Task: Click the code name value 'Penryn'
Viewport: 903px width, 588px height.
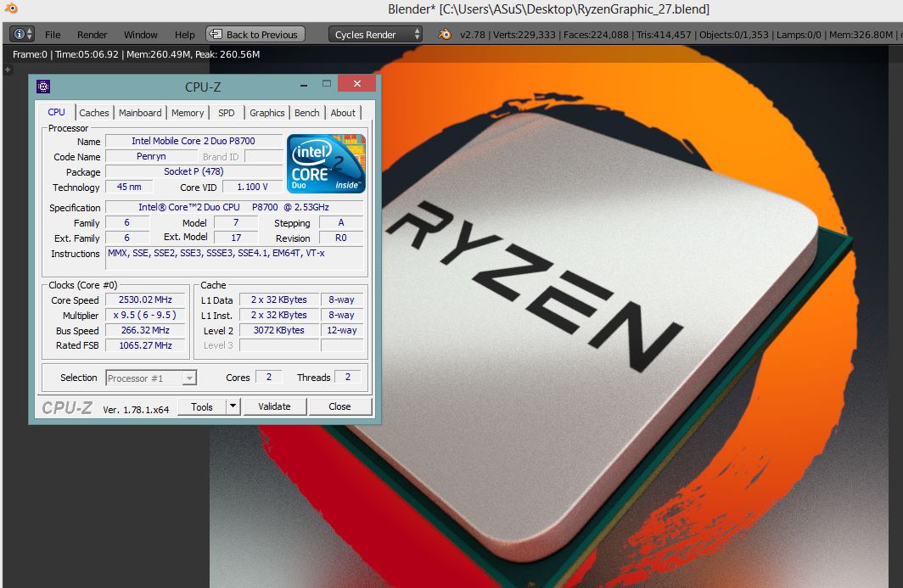Action: (151, 156)
